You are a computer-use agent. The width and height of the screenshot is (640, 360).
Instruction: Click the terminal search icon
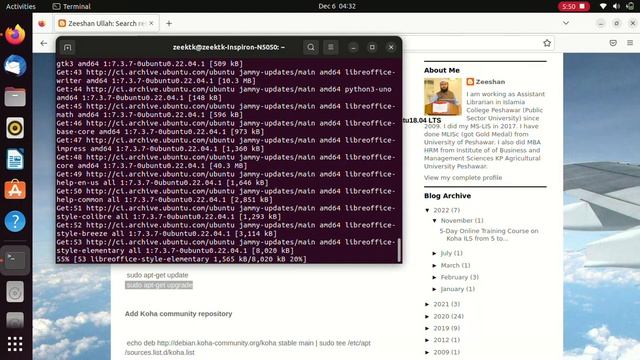[311, 47]
